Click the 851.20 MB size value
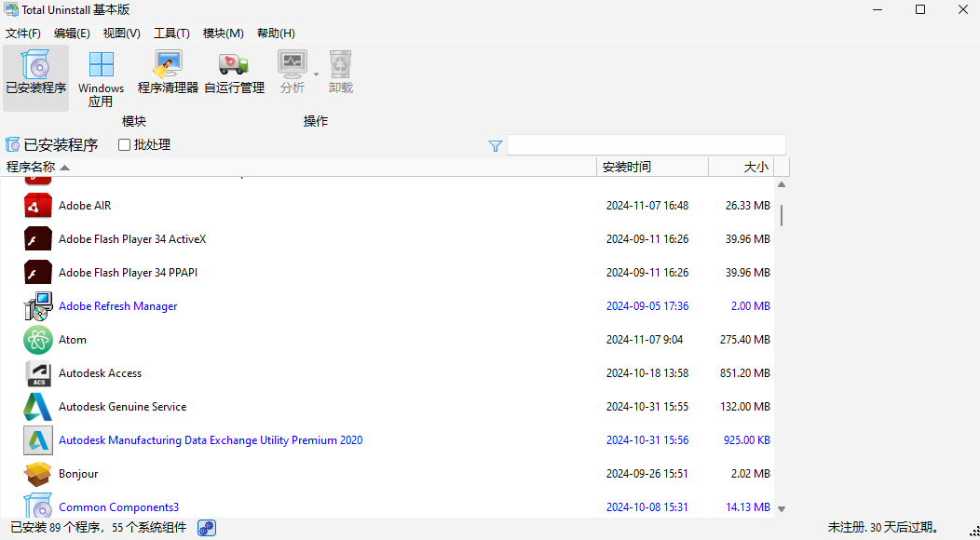980x540 pixels. tap(745, 373)
